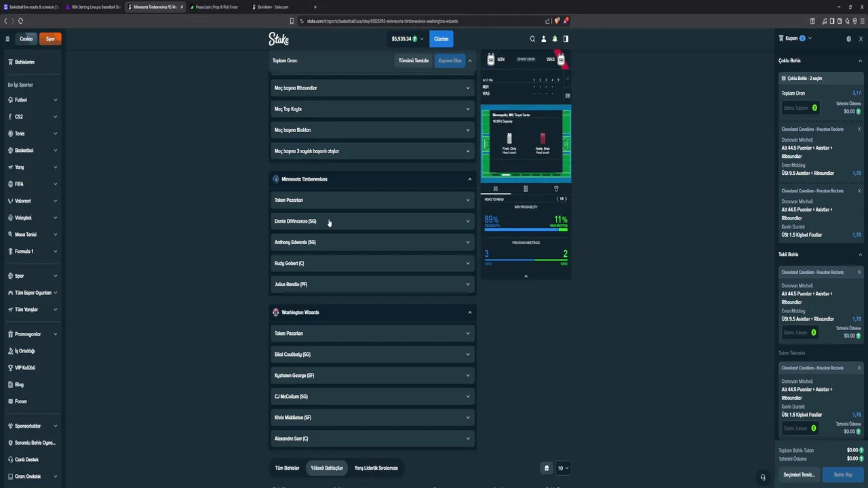Go to next head-to-head stat page
This screenshot has width=868, height=488.
coord(566,199)
